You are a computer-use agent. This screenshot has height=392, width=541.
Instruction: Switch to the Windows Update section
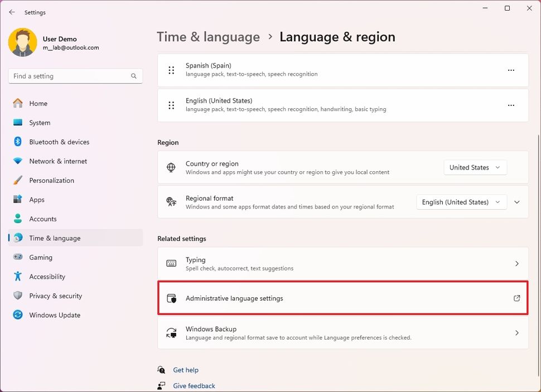tap(54, 315)
